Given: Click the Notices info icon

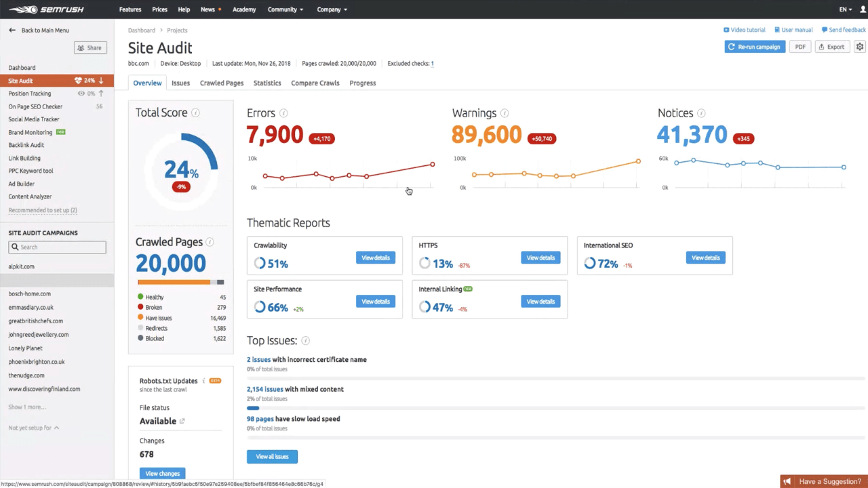Looking at the screenshot, I should tap(701, 114).
